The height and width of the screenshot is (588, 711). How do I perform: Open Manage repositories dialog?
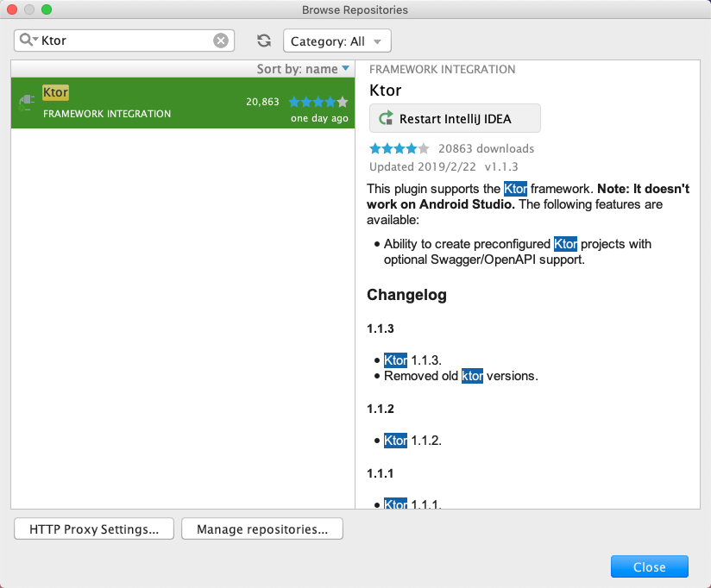click(x=262, y=529)
